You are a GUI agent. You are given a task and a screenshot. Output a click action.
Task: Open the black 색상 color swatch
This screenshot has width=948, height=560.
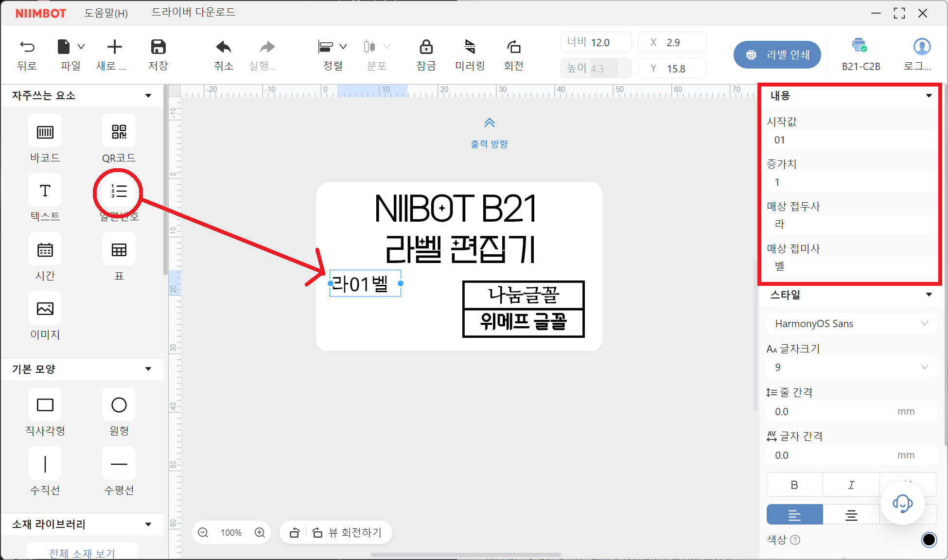pos(929,540)
